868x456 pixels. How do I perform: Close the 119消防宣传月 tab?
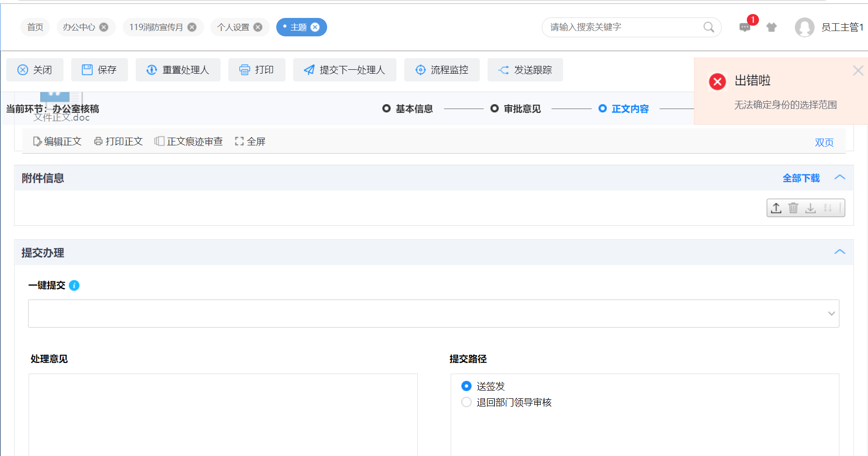192,27
